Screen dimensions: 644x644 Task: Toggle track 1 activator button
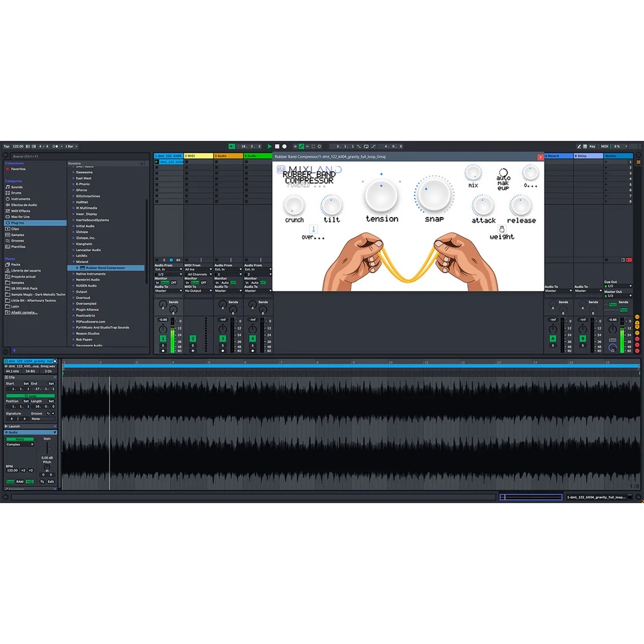click(163, 338)
